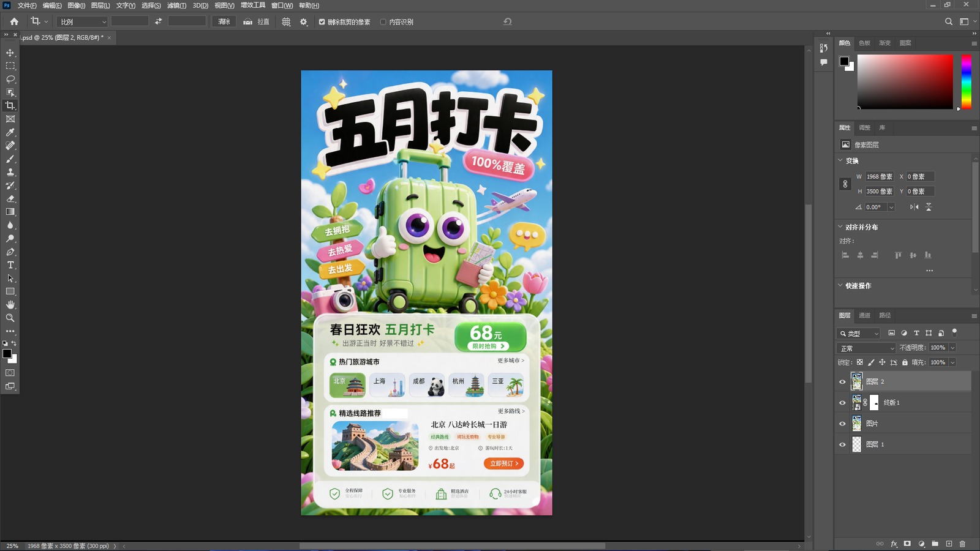The image size is (980, 551).
Task: Enable 内容识别 checkbox
Action: [383, 22]
